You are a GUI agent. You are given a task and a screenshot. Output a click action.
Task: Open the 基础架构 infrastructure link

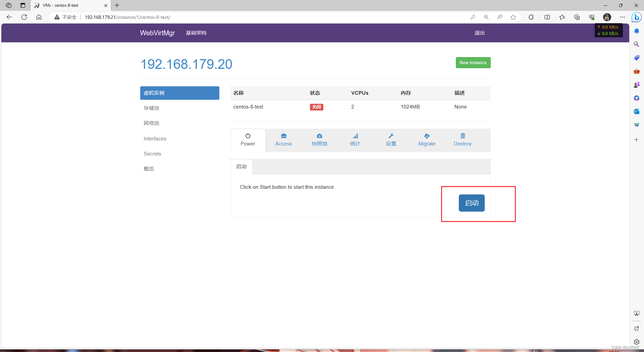coord(196,33)
